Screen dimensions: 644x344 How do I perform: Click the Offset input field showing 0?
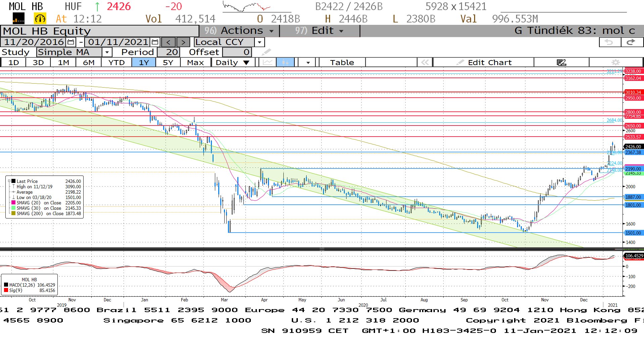(x=237, y=52)
